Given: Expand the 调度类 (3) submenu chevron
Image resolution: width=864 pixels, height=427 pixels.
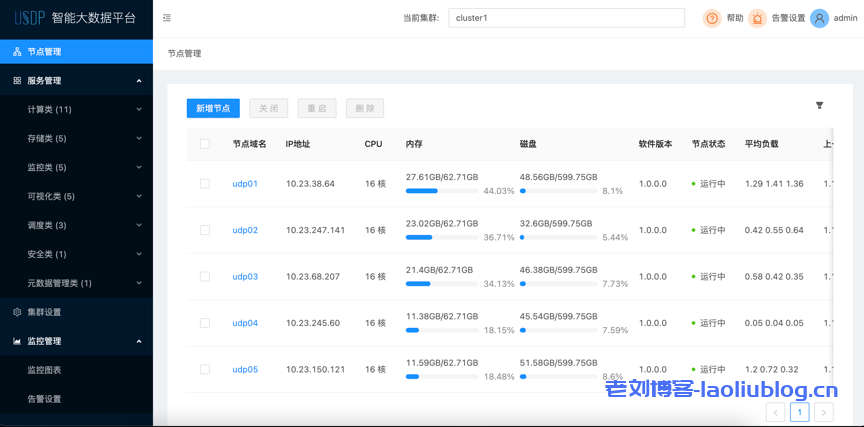Looking at the screenshot, I should [139, 225].
